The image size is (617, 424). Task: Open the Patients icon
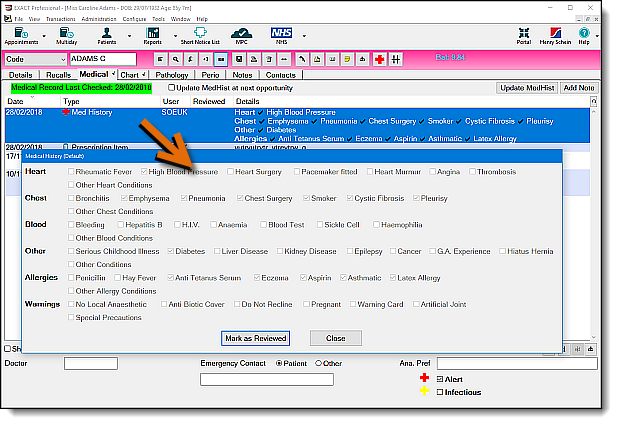[107, 35]
